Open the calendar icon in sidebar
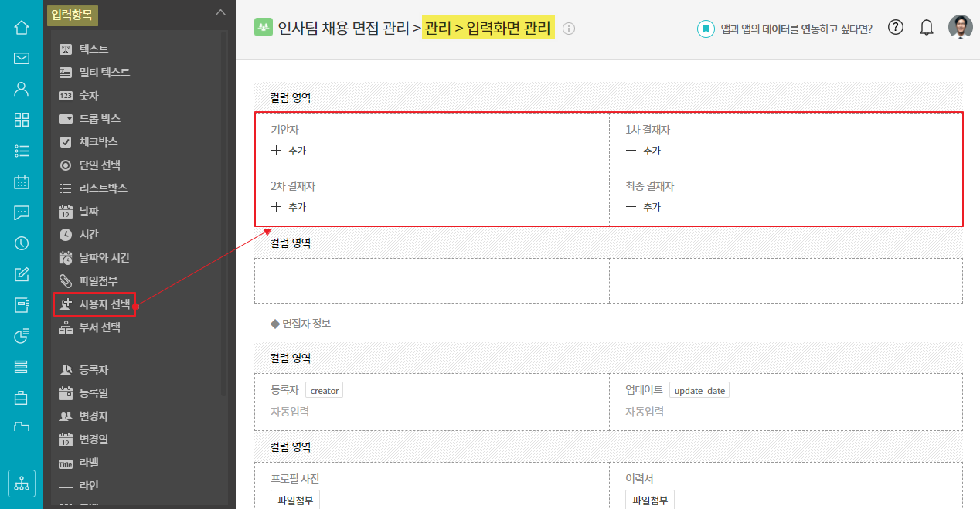 coord(22,182)
